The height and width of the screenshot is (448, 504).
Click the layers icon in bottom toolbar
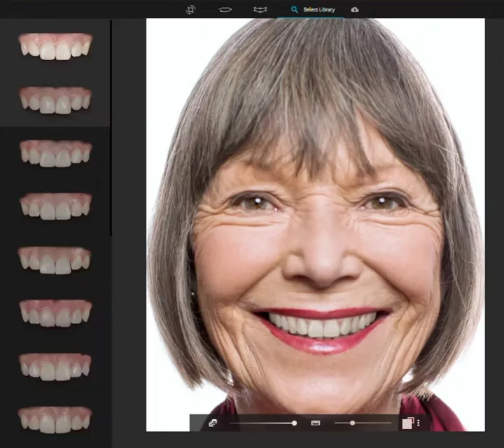[x=213, y=423]
